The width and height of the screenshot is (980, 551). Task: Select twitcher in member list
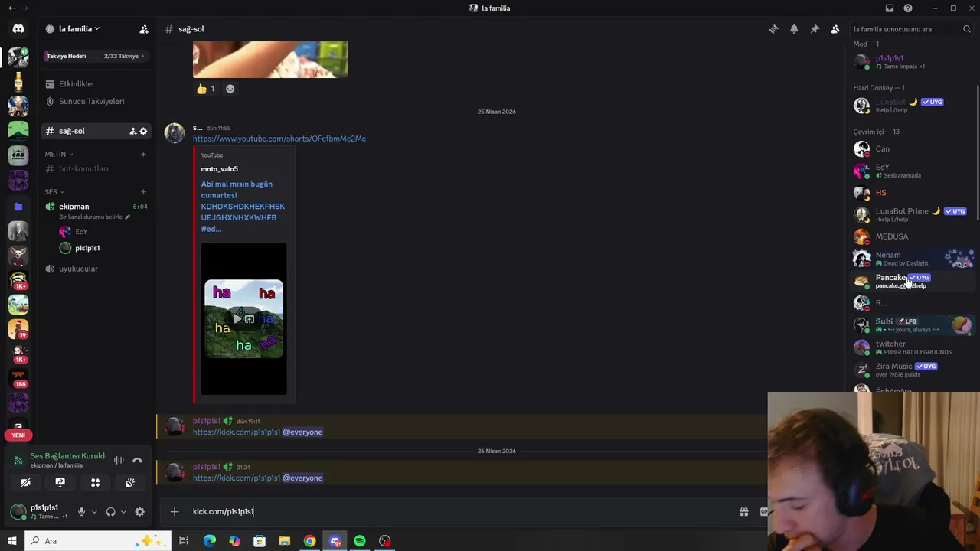[x=911, y=347]
